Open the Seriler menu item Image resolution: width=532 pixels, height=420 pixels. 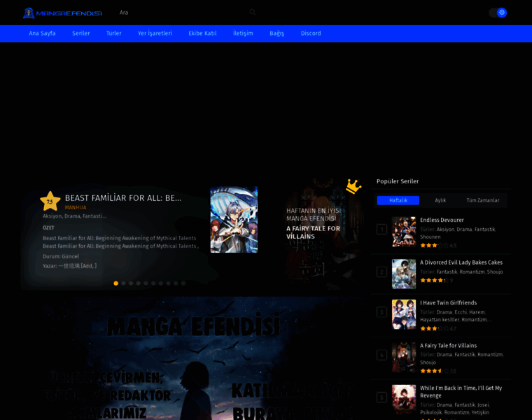[81, 33]
